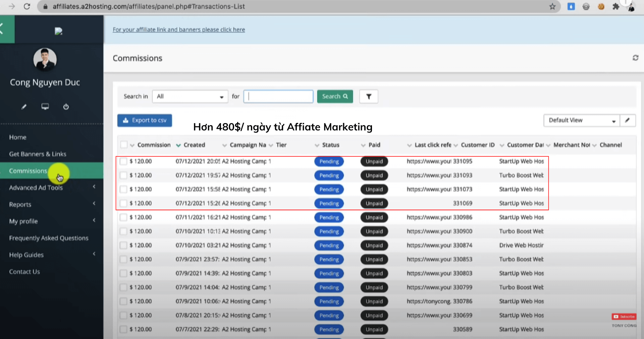Open Contact Us page
644x339 pixels.
24,272
